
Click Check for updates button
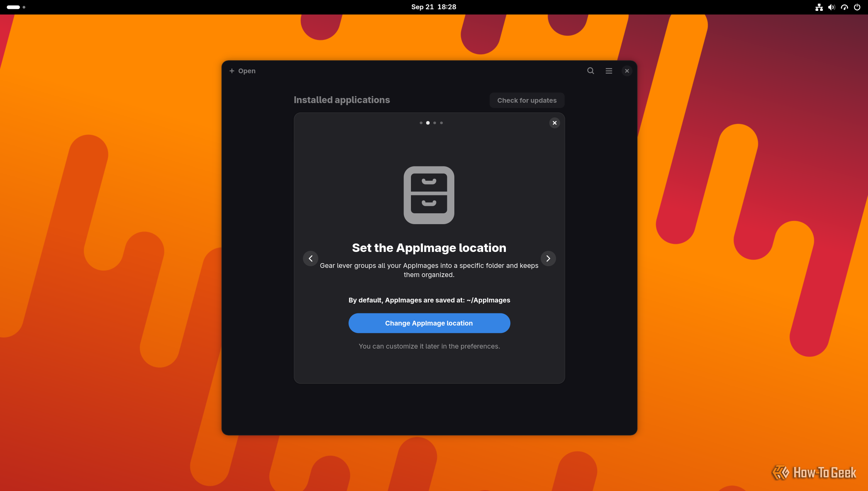(x=527, y=100)
